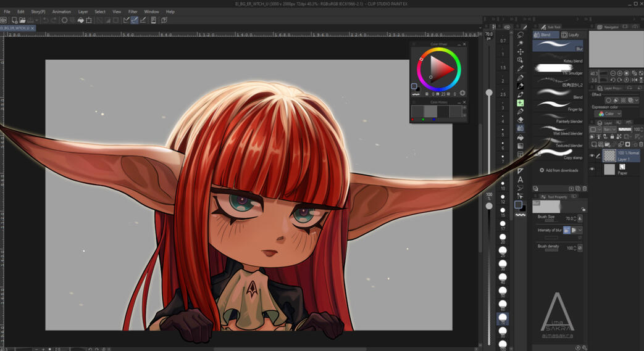The width and height of the screenshot is (644, 351).
Task: Click Add from downloads
Action: (559, 170)
